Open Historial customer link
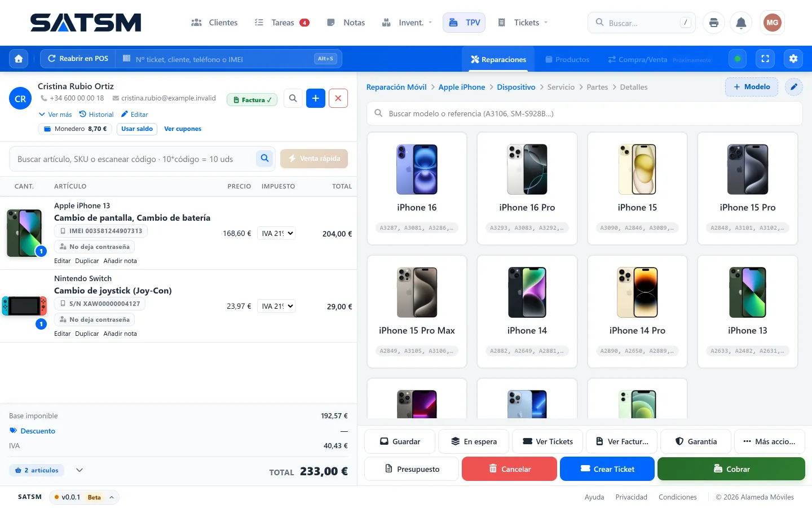This screenshot has height=508, width=812. click(96, 115)
